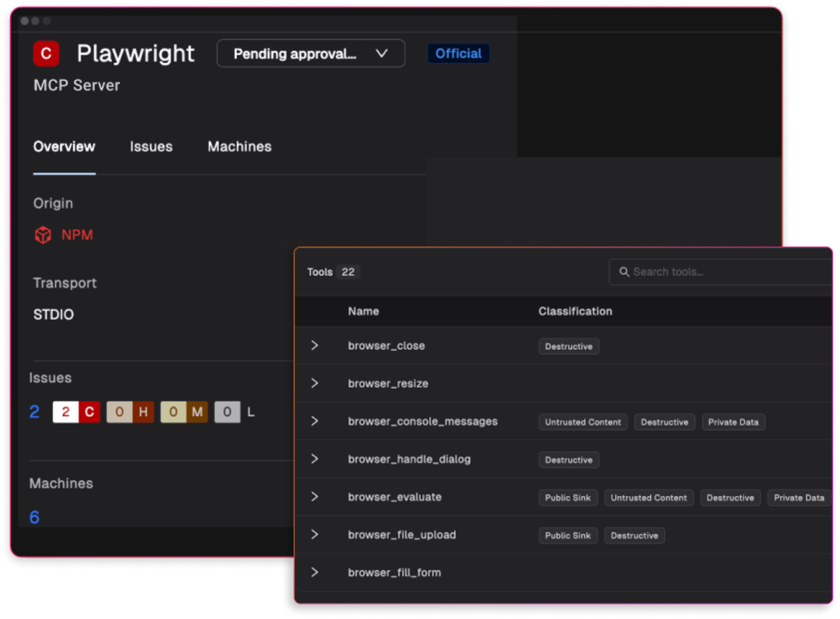Click the medium severity 0 M badge

pyautogui.click(x=184, y=412)
